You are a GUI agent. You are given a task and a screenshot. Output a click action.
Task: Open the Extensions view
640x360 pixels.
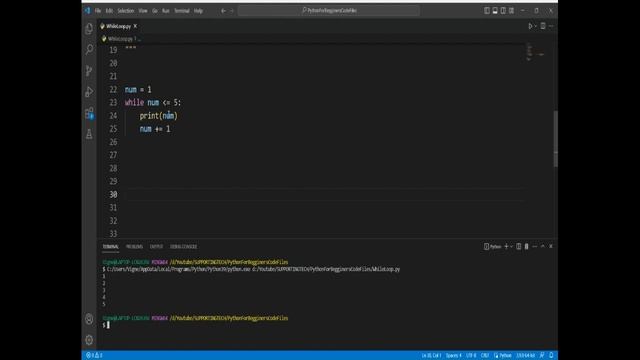89,113
